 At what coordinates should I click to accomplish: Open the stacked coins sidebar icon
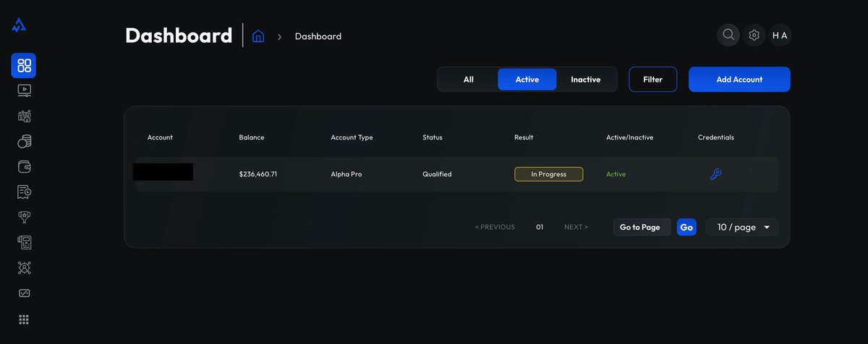[x=24, y=142]
